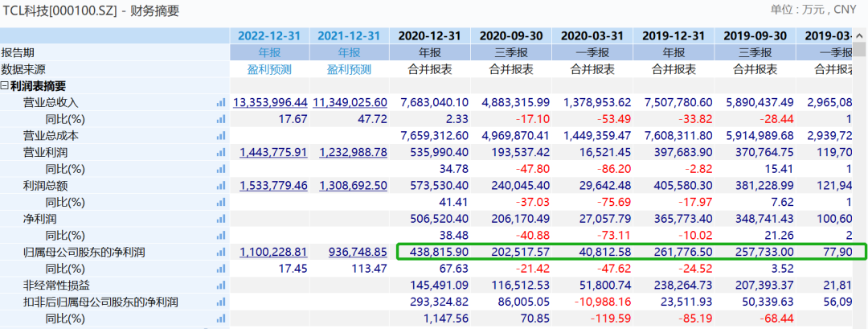Image resolution: width=868 pixels, height=329 pixels.
Task: Select the 2020-03-31 column header
Action: point(592,36)
